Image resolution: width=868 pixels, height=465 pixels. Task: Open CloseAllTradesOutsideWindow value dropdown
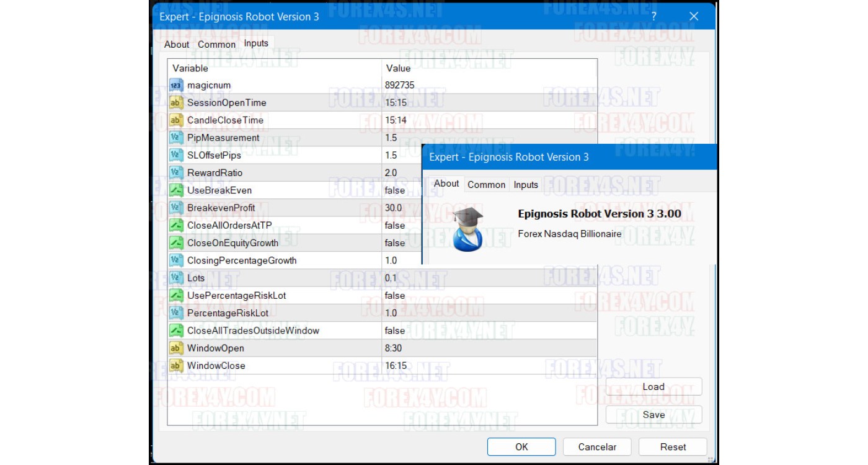pyautogui.click(x=395, y=330)
